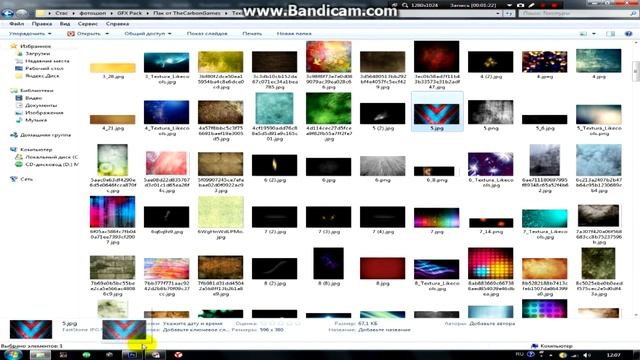Click фотошоп in address breadcrumb
The image size is (640, 360).
click(x=92, y=13)
